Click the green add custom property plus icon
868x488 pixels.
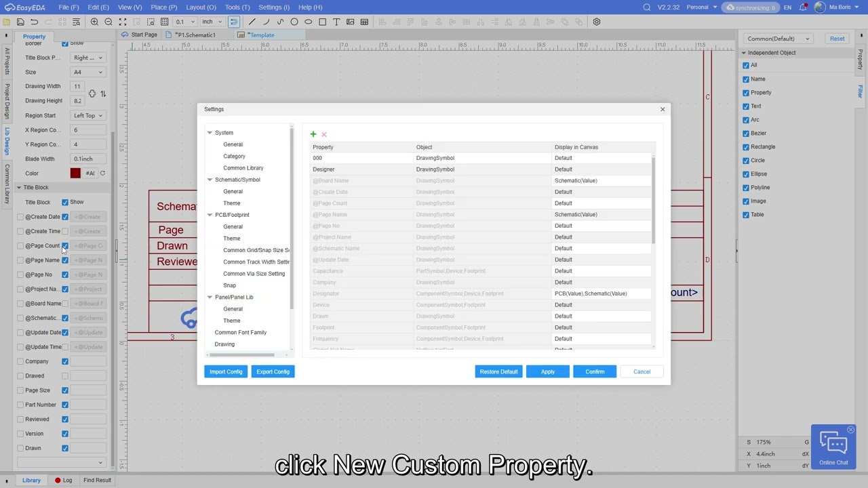[x=313, y=134]
